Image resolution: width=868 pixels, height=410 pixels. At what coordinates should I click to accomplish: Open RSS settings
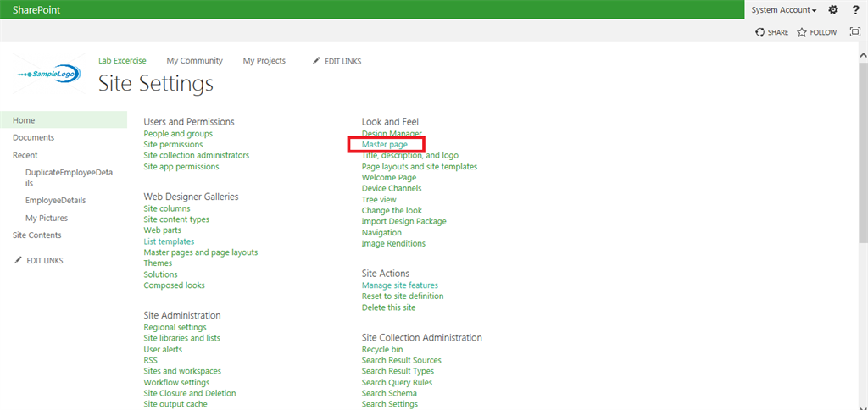(x=151, y=360)
